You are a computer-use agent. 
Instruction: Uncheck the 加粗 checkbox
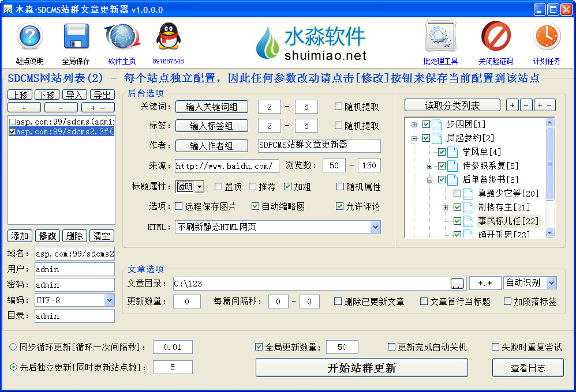pos(287,186)
